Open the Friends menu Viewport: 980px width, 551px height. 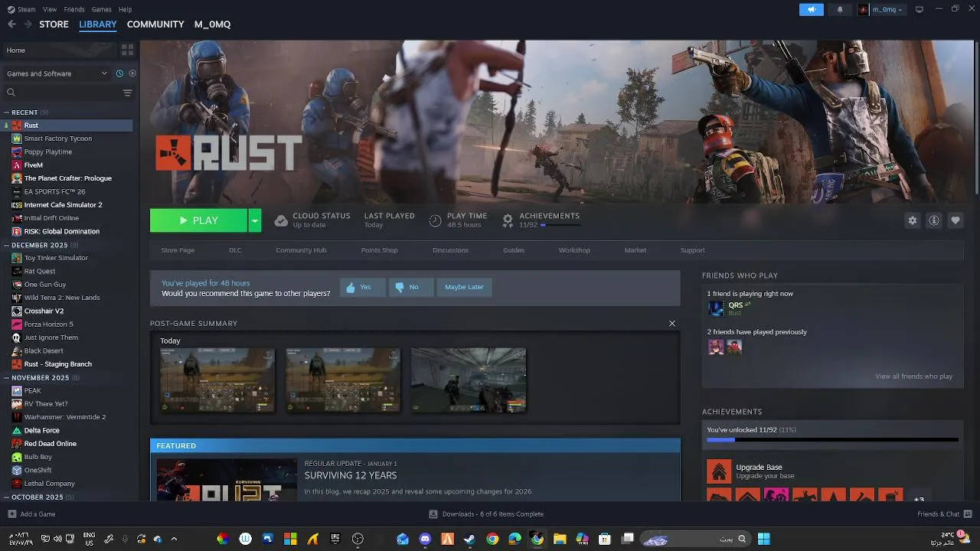[74, 9]
